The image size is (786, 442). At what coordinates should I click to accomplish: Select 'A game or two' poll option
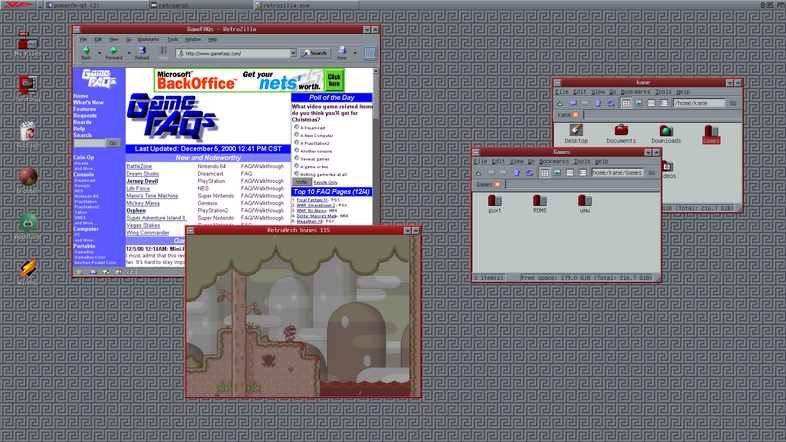(x=296, y=166)
